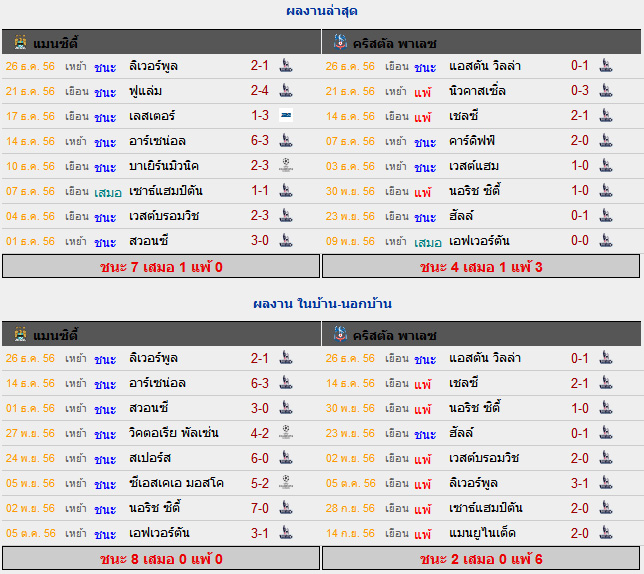Click the Crystal Palace crest in the ในบ้าน-นอกบ้าน header
The width and height of the screenshot is (644, 574).
click(340, 334)
